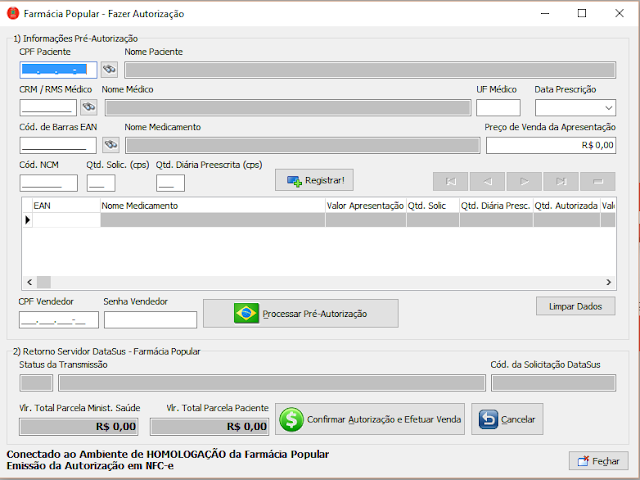Image resolution: width=640 pixels, height=480 pixels.
Task: Maximize the Farmácia Popular window
Action: point(582,13)
